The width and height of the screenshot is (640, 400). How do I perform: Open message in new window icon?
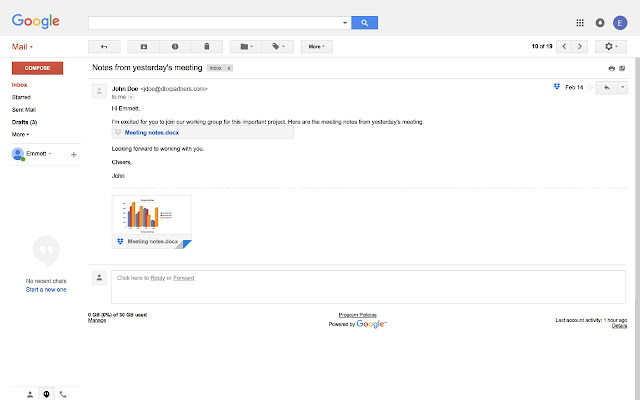622,68
